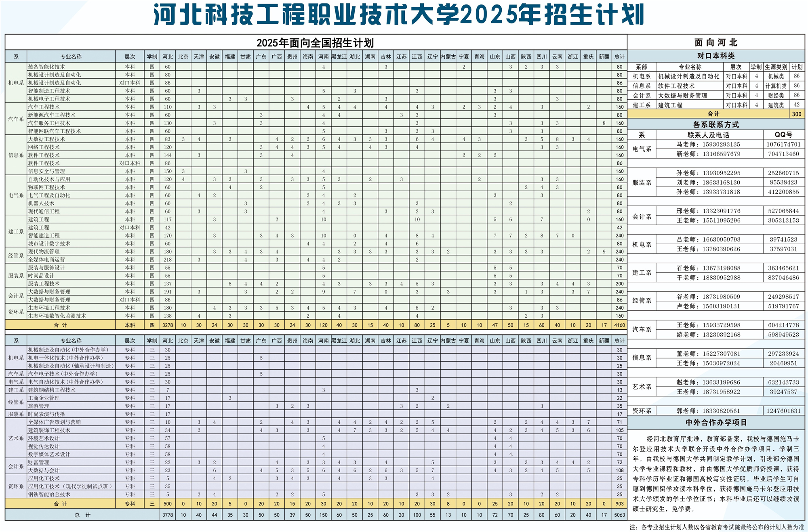Select the 本科 合计 row total 4160
The height and width of the screenshot is (532, 808).
point(619,325)
